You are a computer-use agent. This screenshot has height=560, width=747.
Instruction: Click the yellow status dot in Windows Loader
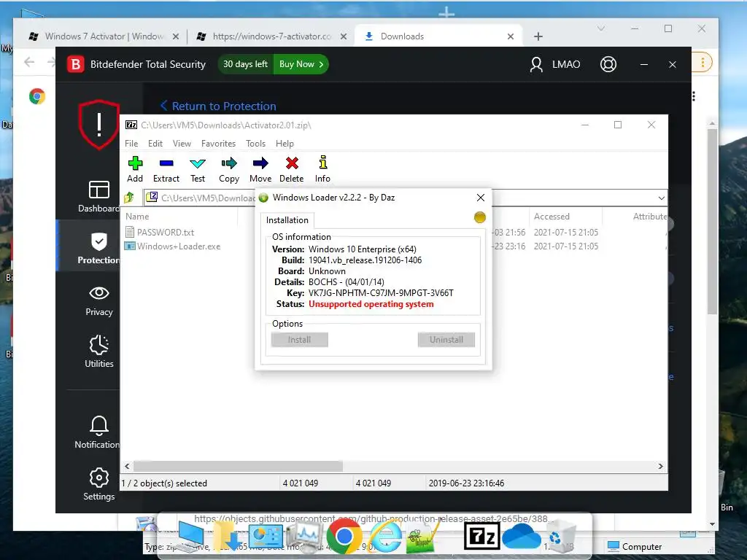point(480,217)
